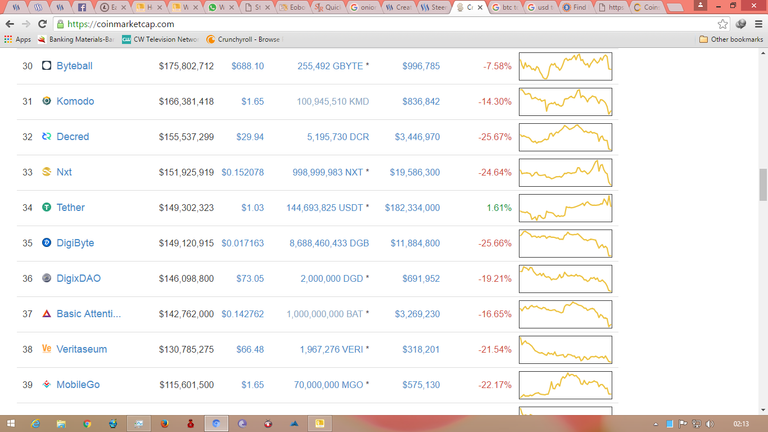
Task: Click Tether's 1.61% change value
Action: pos(499,208)
